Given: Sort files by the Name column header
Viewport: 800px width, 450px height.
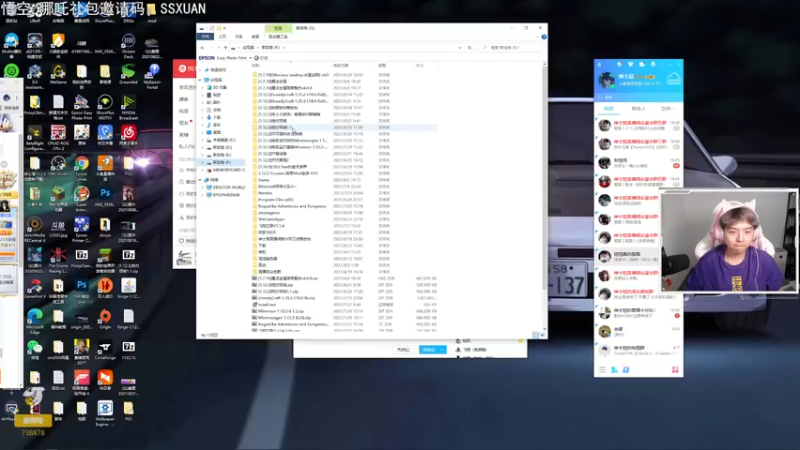Looking at the screenshot, I should 291,65.
